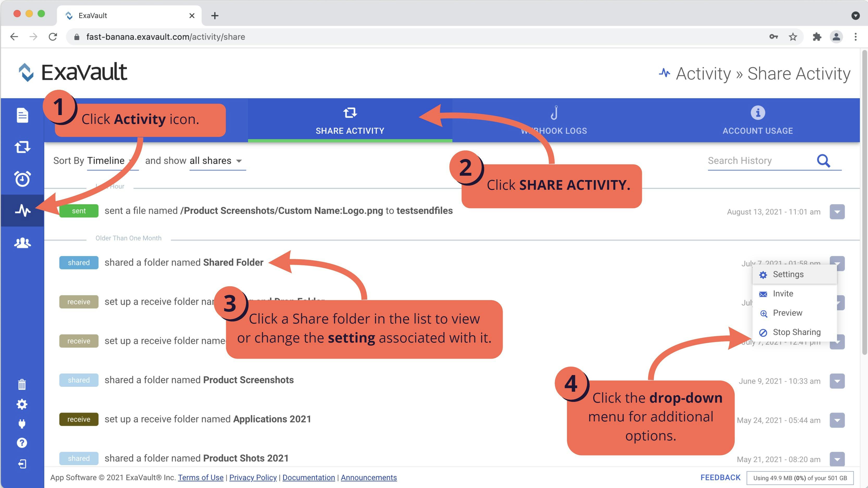Open the Documentation link
The height and width of the screenshot is (488, 868).
click(x=309, y=478)
